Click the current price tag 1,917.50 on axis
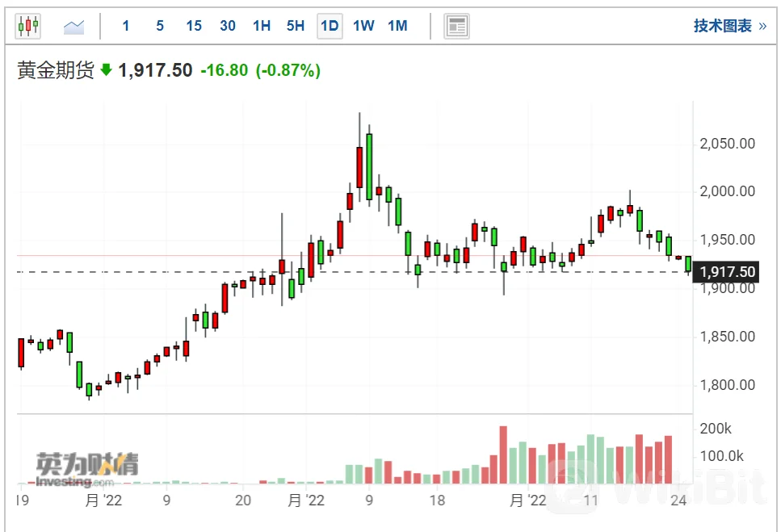The height and width of the screenshot is (532, 781). tap(727, 272)
